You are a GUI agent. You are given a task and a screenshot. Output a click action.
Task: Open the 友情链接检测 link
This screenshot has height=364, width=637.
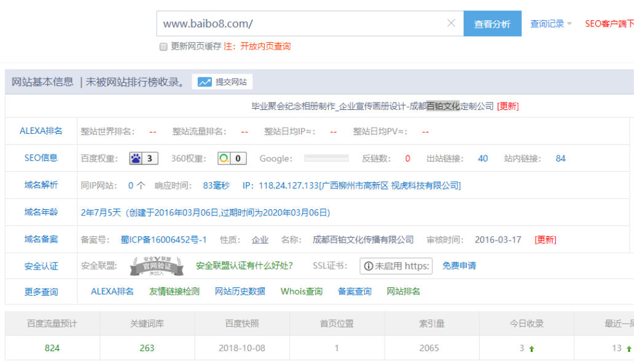pyautogui.click(x=174, y=292)
